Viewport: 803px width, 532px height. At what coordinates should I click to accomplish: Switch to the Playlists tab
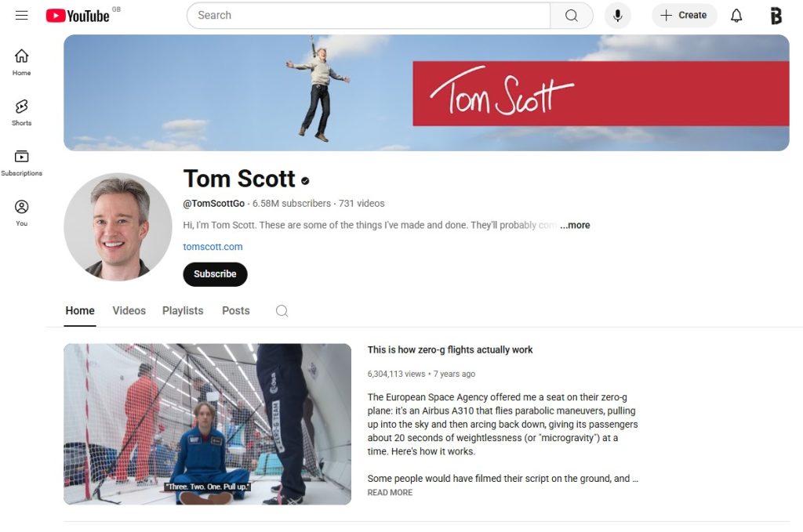183,310
